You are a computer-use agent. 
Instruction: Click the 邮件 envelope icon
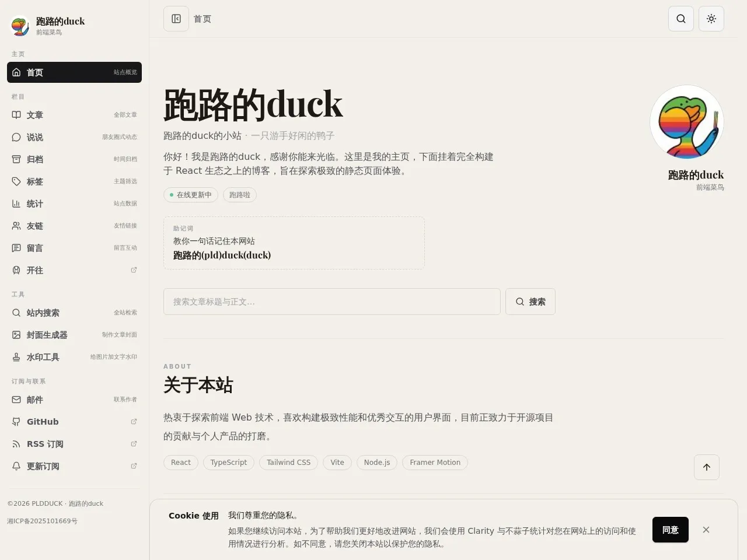click(x=16, y=400)
